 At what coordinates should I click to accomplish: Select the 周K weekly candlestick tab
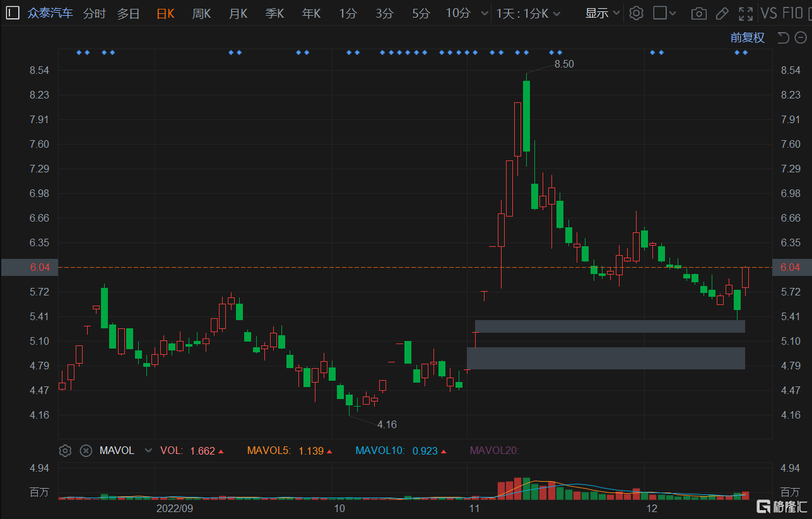click(x=202, y=13)
